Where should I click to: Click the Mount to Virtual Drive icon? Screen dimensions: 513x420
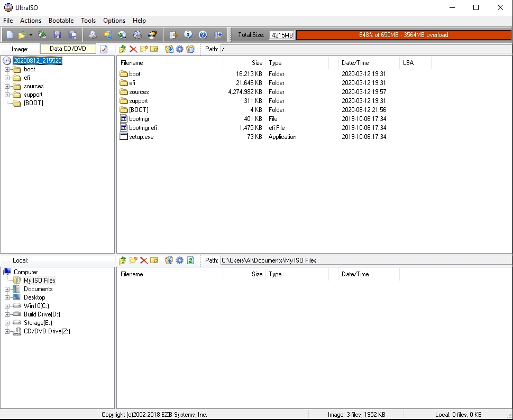138,35
